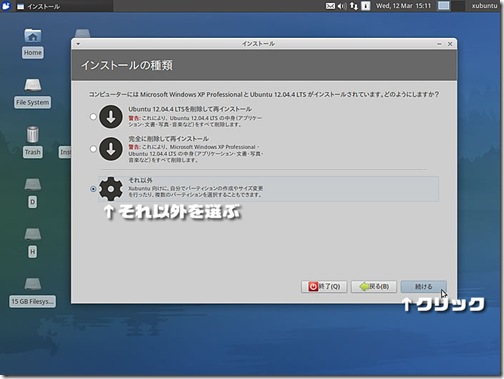
Task: Click the mail envelope icon in panel
Action: pos(330,6)
